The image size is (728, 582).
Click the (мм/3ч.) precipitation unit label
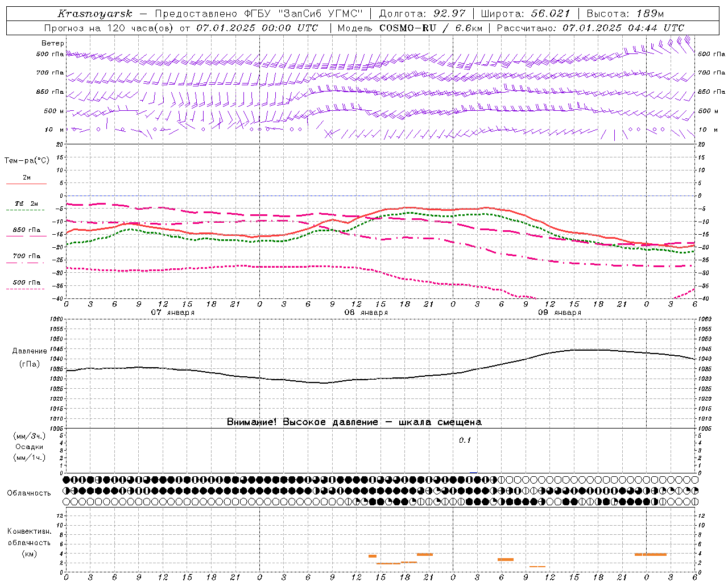click(30, 436)
